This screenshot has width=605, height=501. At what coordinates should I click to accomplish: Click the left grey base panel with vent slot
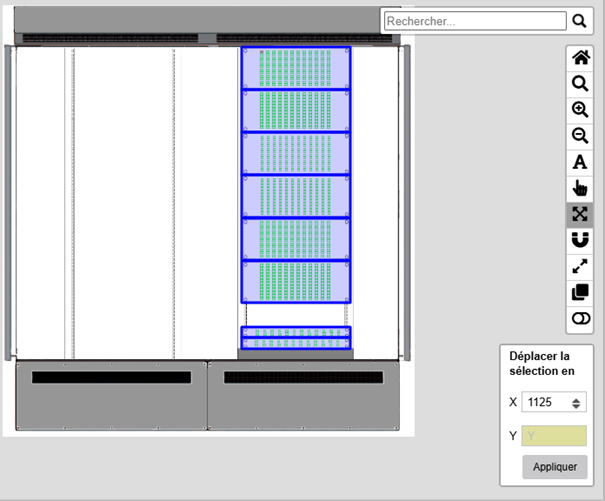[111, 395]
